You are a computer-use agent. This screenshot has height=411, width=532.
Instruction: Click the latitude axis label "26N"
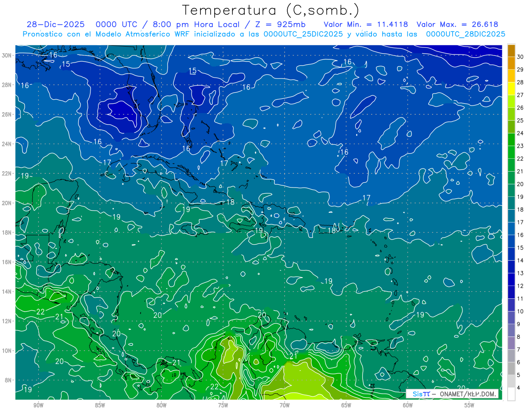click(8, 114)
